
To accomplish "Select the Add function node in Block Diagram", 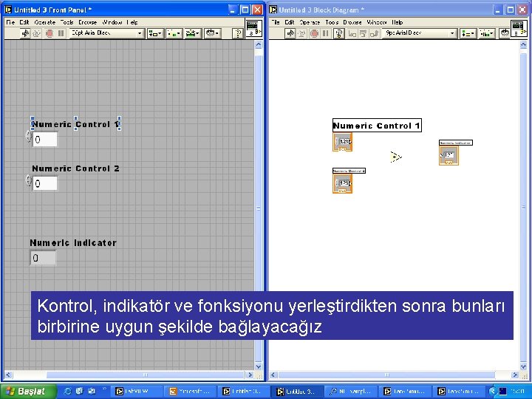I will pyautogui.click(x=396, y=157).
